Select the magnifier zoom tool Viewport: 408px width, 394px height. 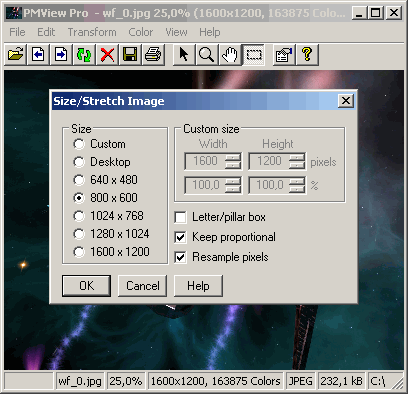tap(207, 54)
